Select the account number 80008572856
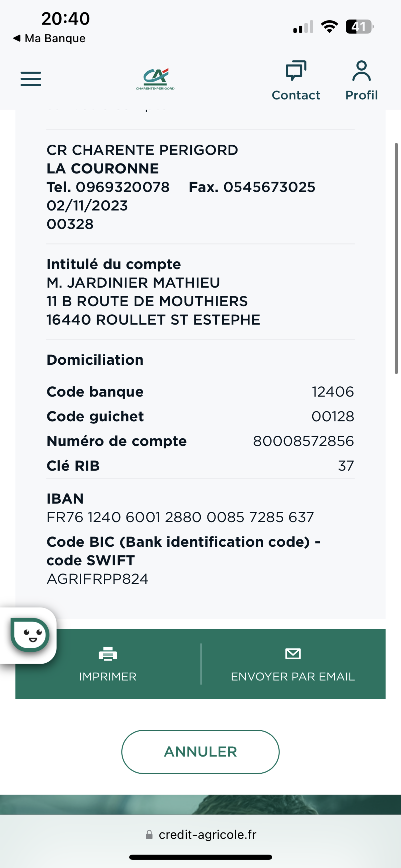401x868 pixels. [303, 441]
